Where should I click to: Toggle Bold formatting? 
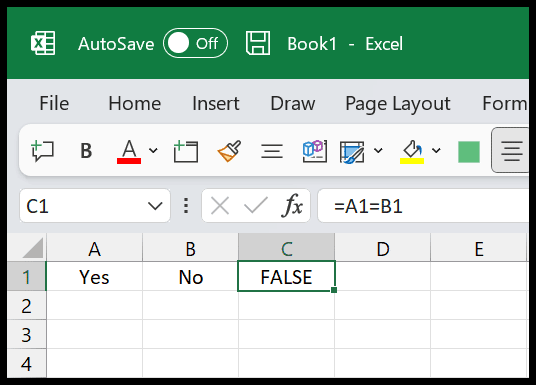pos(86,151)
